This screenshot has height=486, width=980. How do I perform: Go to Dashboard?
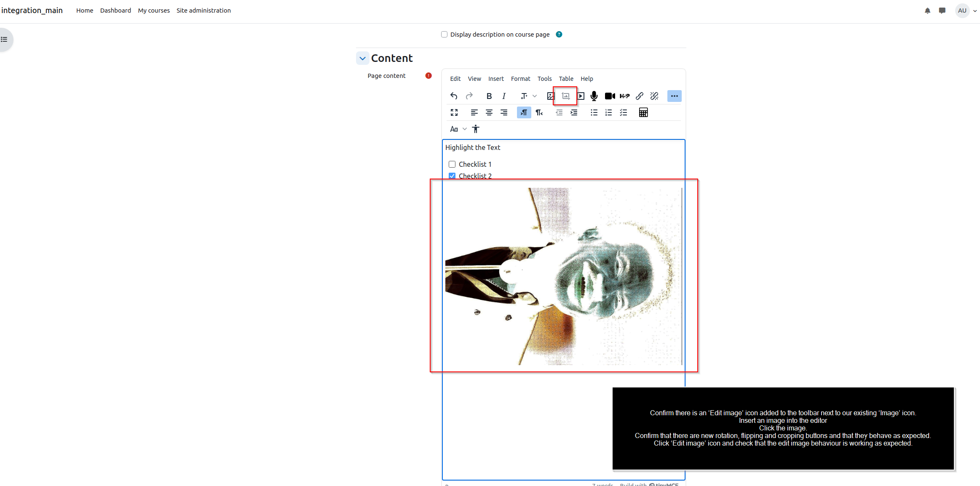[115, 11]
